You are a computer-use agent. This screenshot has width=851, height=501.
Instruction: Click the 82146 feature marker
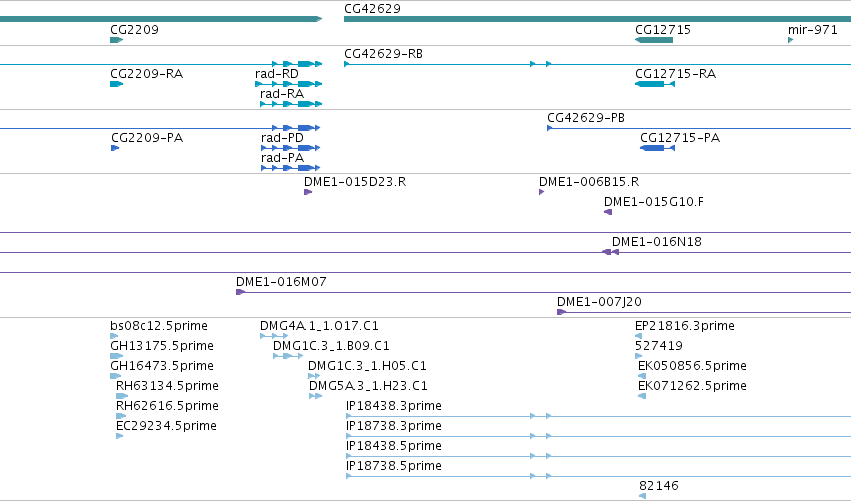(x=643, y=496)
